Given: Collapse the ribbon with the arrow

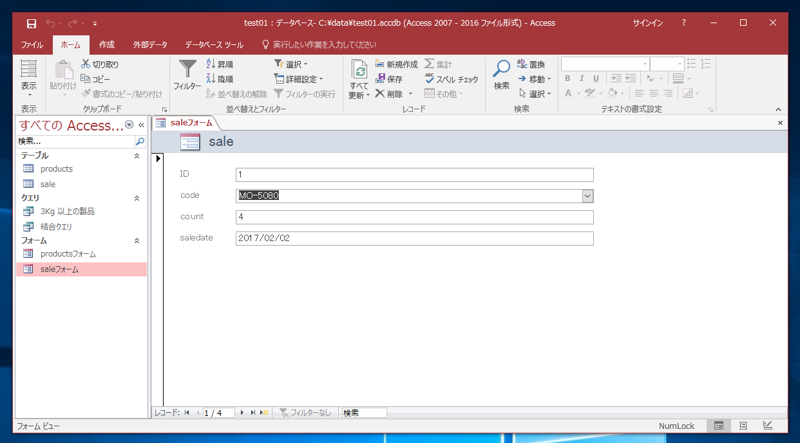Looking at the screenshot, I should [x=778, y=109].
